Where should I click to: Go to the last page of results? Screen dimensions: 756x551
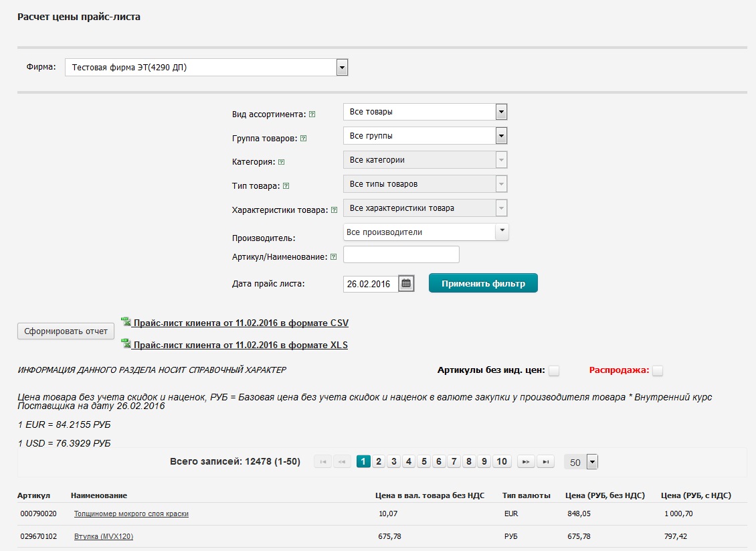click(x=547, y=461)
